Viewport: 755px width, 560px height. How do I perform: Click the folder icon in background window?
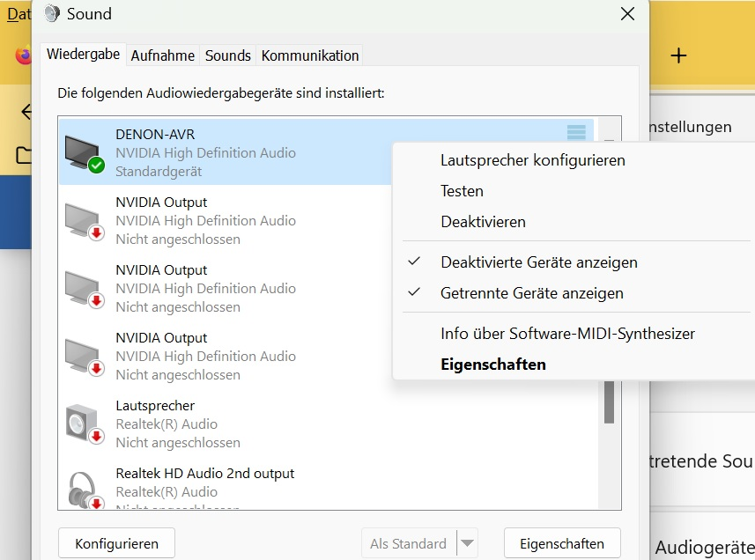tap(24, 155)
